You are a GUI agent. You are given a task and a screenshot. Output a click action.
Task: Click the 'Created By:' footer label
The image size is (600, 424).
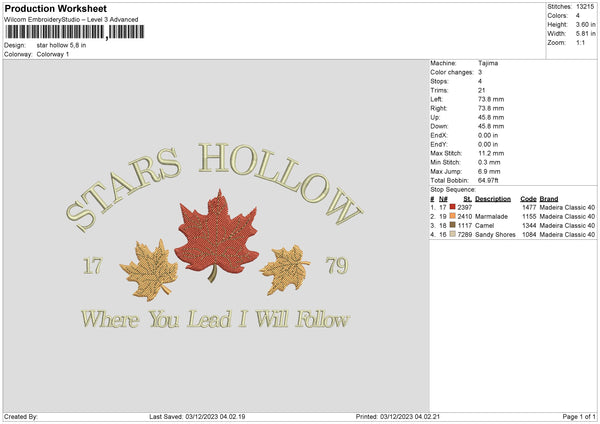coord(21,416)
